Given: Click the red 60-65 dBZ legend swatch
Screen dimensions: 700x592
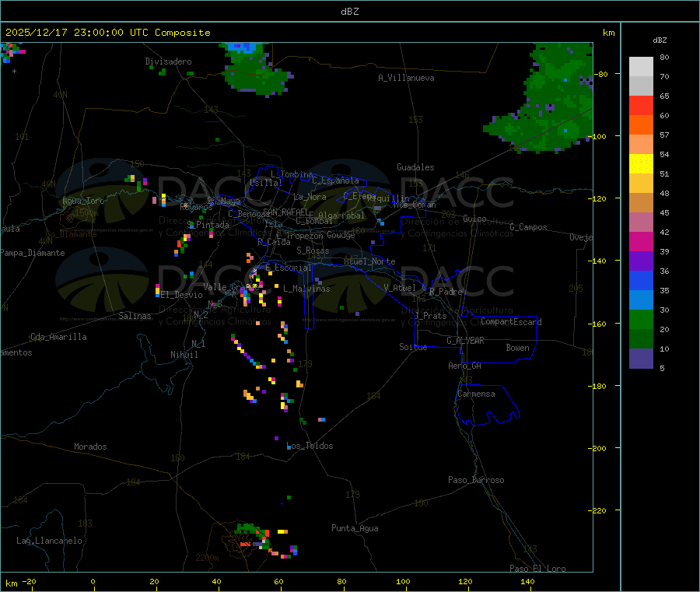Looking at the screenshot, I should click(641, 105).
